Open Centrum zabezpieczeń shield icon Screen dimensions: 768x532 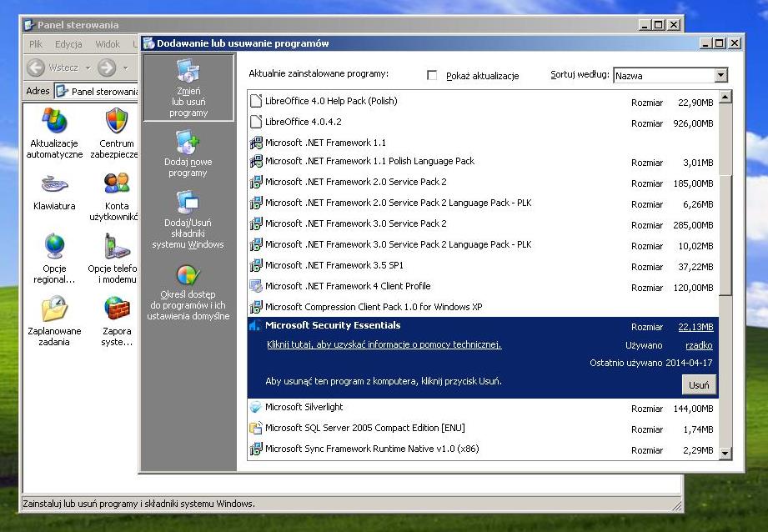[117, 121]
